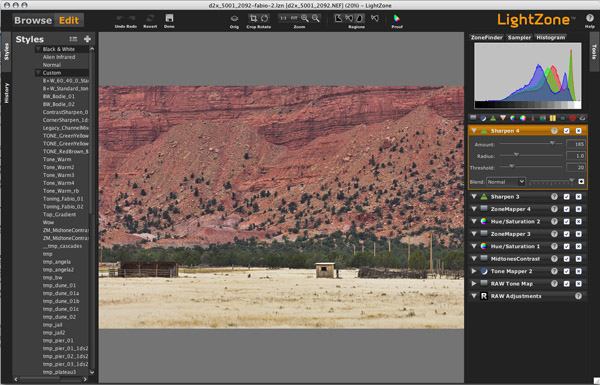
Task: Open the Sampler tab
Action: click(519, 38)
